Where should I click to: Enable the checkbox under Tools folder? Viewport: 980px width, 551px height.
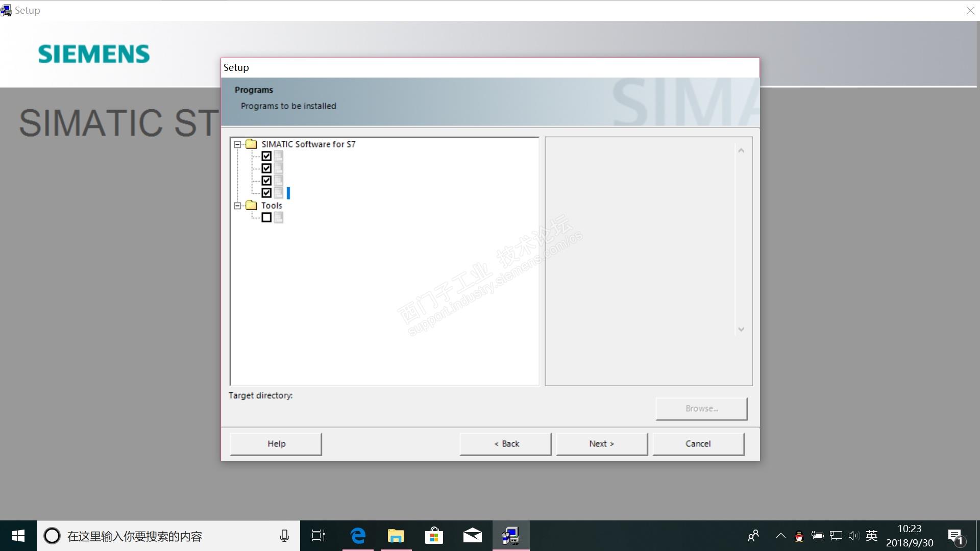point(266,217)
